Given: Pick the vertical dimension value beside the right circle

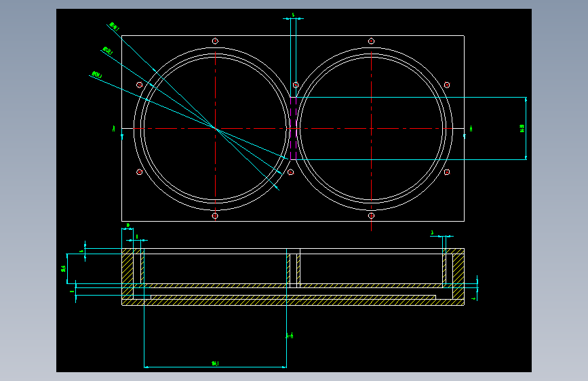Looking at the screenshot, I should coord(522,128).
